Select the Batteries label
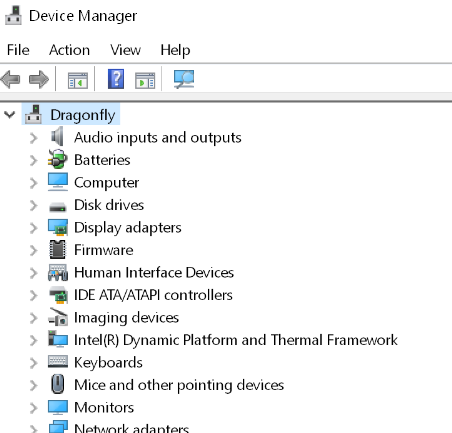Screen dimensions: 452x433 102,160
